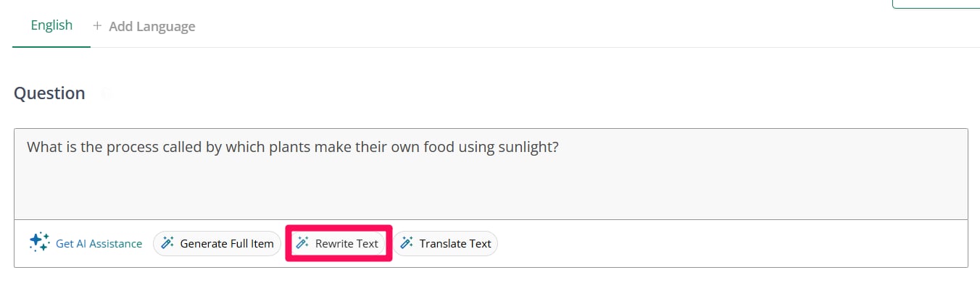Click the 'Add Language' label text
The width and height of the screenshot is (980, 283).
152,27
